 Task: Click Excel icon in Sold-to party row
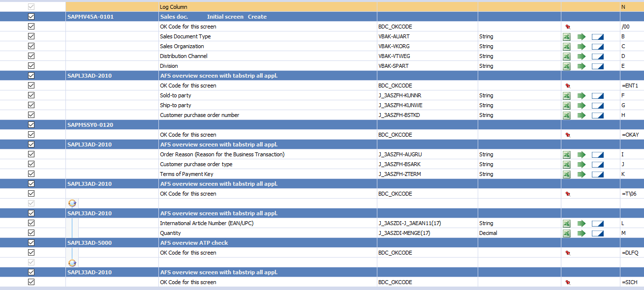tap(566, 95)
